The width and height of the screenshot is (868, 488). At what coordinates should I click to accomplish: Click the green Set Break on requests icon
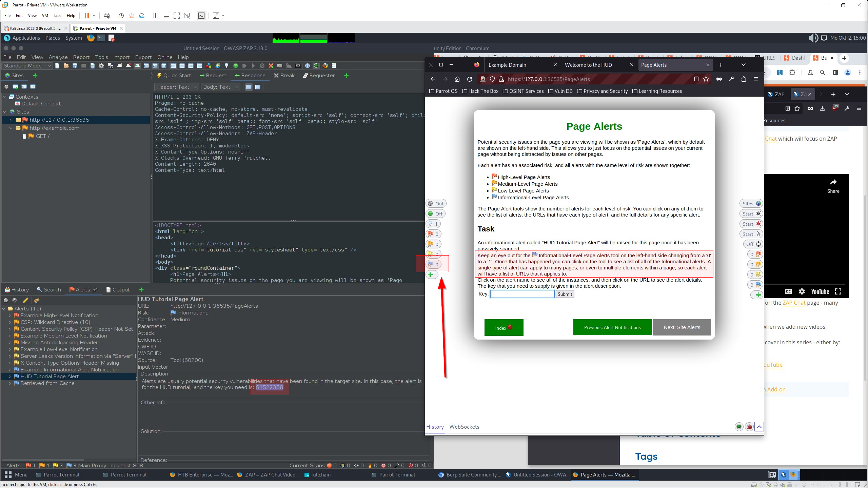[236, 66]
